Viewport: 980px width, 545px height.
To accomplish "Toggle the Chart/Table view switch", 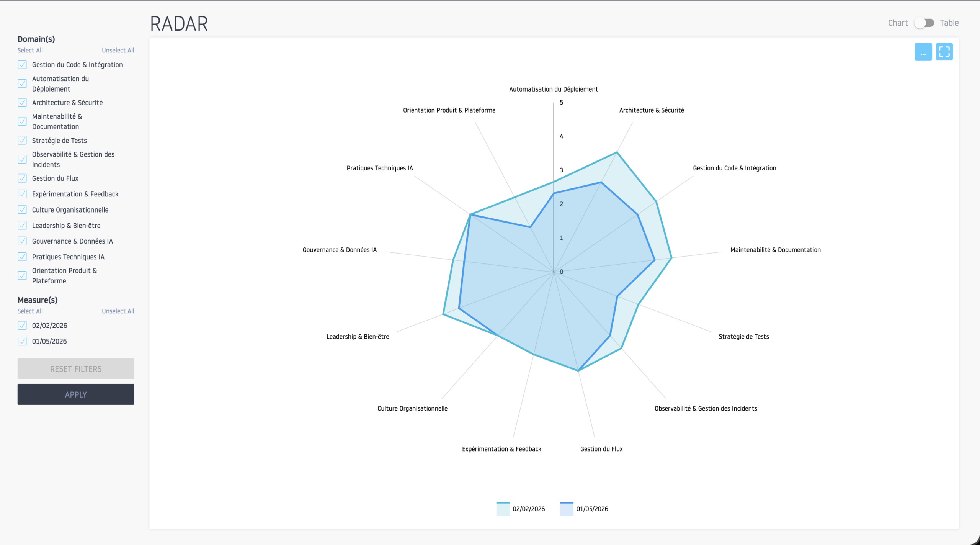I will (924, 23).
